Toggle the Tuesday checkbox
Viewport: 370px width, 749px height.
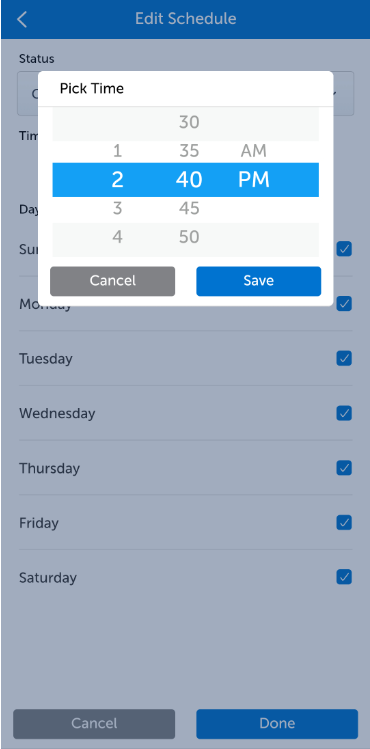344,358
